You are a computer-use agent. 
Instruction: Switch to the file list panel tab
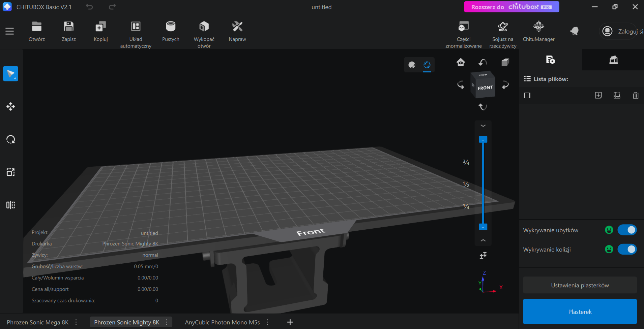pyautogui.click(x=550, y=60)
